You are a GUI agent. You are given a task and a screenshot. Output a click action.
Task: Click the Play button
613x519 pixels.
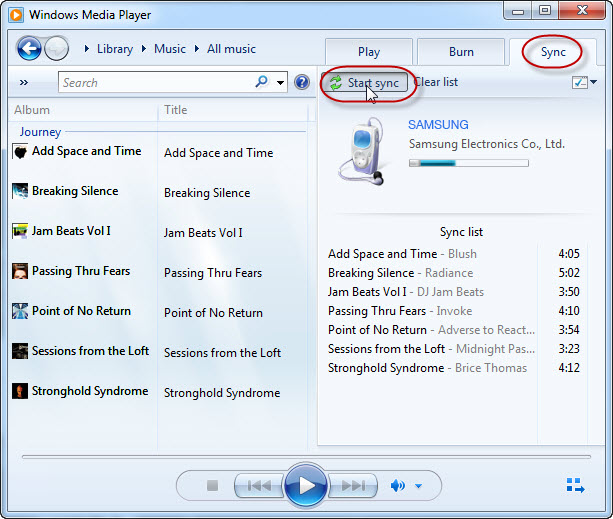(x=306, y=485)
